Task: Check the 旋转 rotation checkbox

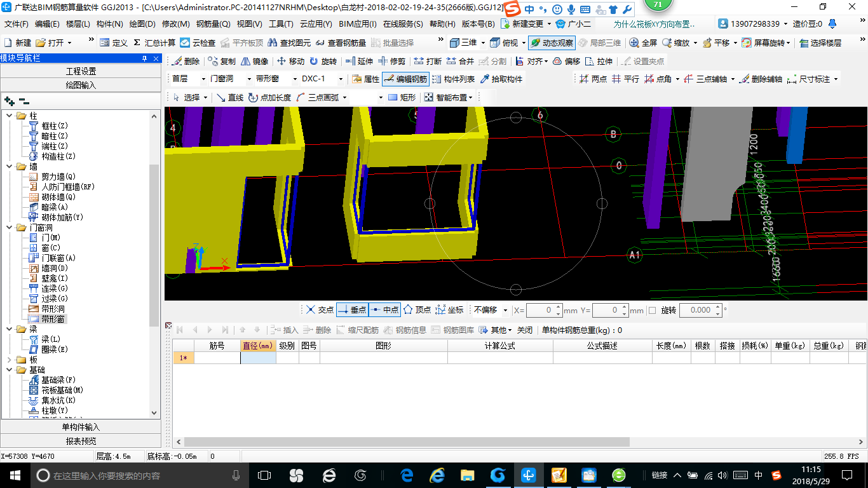Action: click(x=652, y=311)
